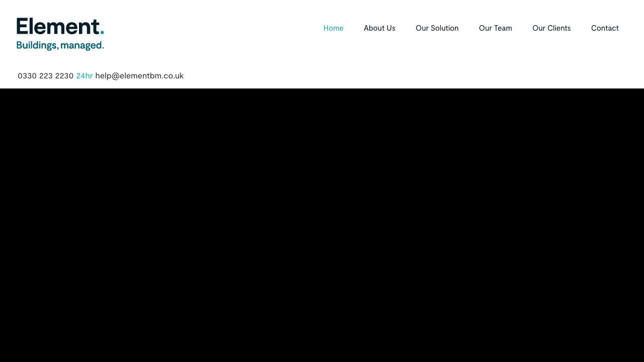Go to the Contact page
This screenshot has width=644, height=362.
tap(605, 28)
